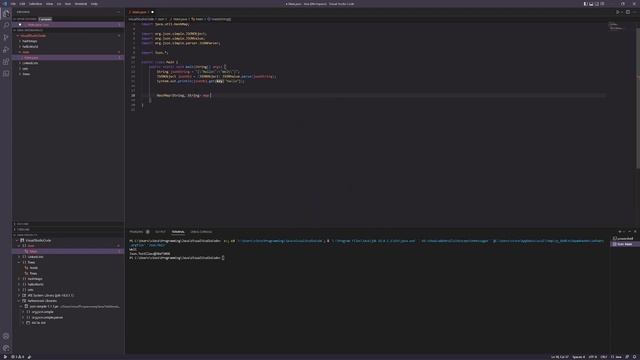Open the Search view in activity bar
Image resolution: width=640 pixels, height=360 pixels.
tap(6, 25)
